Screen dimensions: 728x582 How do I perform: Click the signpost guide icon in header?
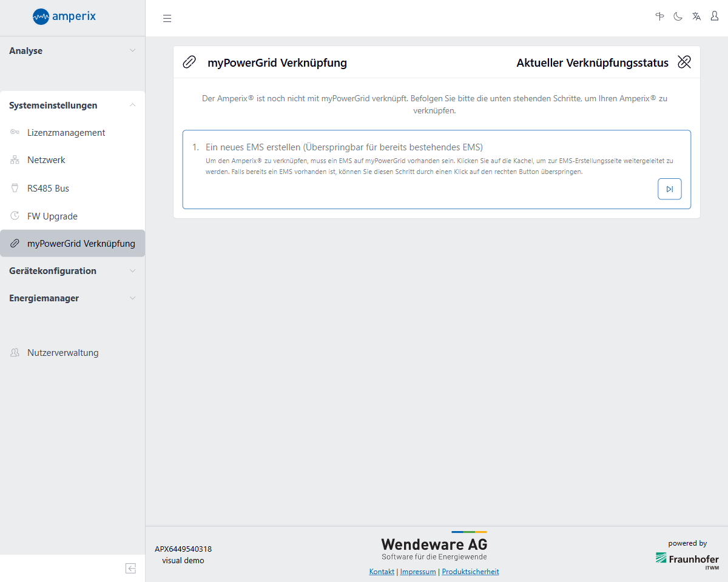pos(660,16)
